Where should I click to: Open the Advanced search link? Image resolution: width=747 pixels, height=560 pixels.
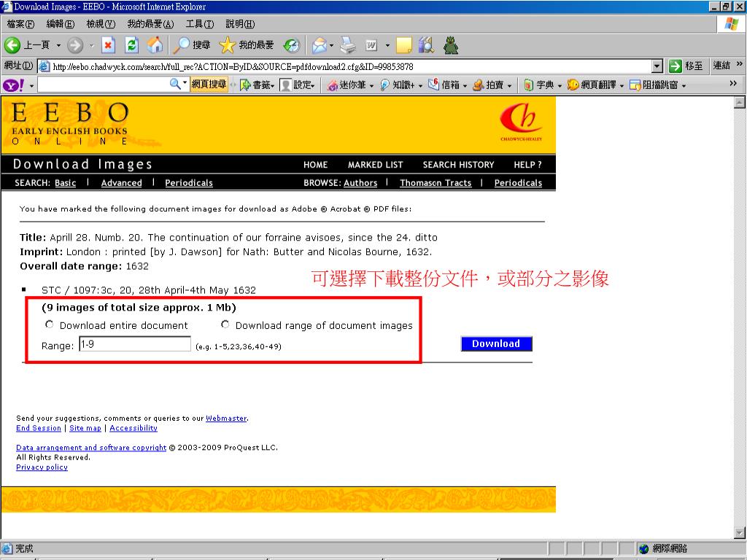[122, 183]
